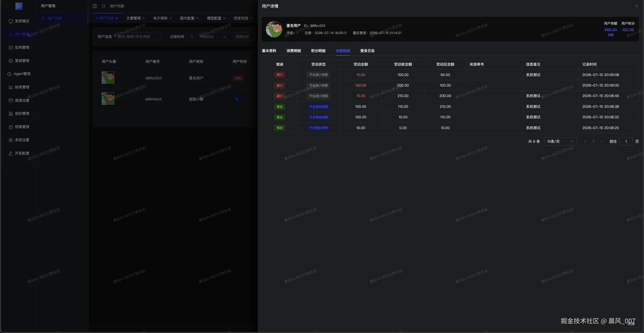Collapse the sidebar with the fold icon
The height and width of the screenshot is (333, 644).
click(95, 6)
